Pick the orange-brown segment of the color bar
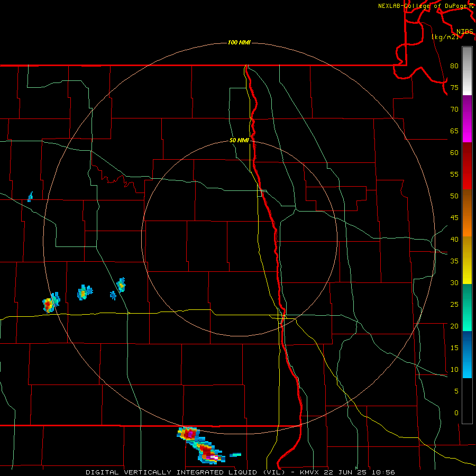 [x=467, y=213]
